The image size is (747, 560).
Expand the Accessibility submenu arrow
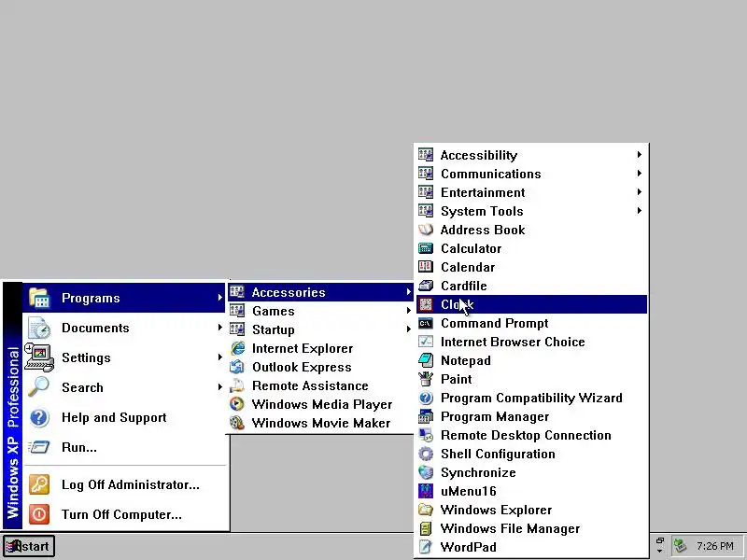[x=640, y=154]
